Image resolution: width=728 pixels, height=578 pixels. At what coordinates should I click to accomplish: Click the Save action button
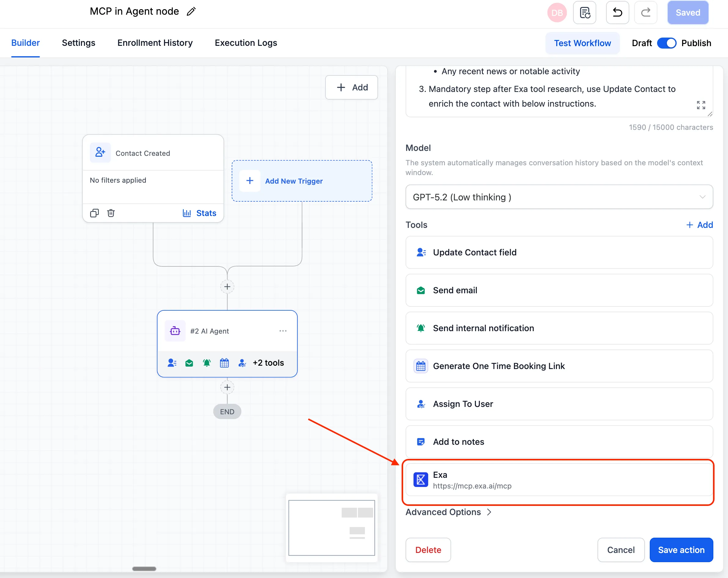point(682,550)
